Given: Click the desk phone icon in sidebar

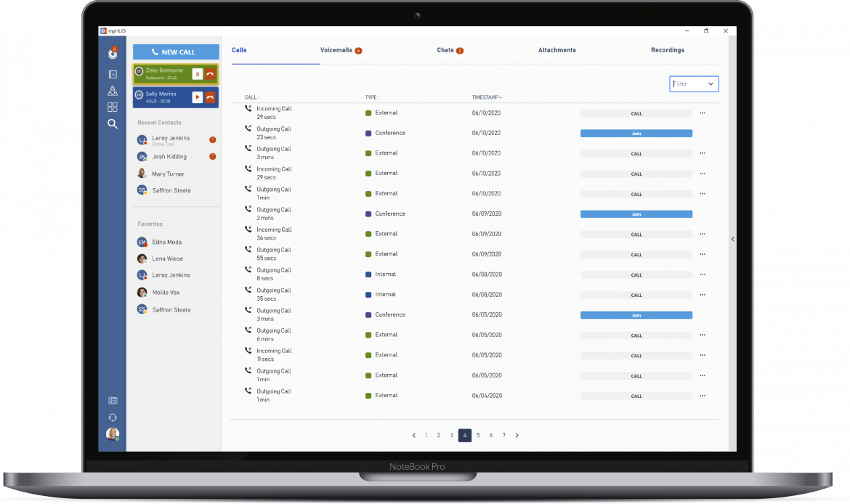Looking at the screenshot, I should (x=113, y=400).
